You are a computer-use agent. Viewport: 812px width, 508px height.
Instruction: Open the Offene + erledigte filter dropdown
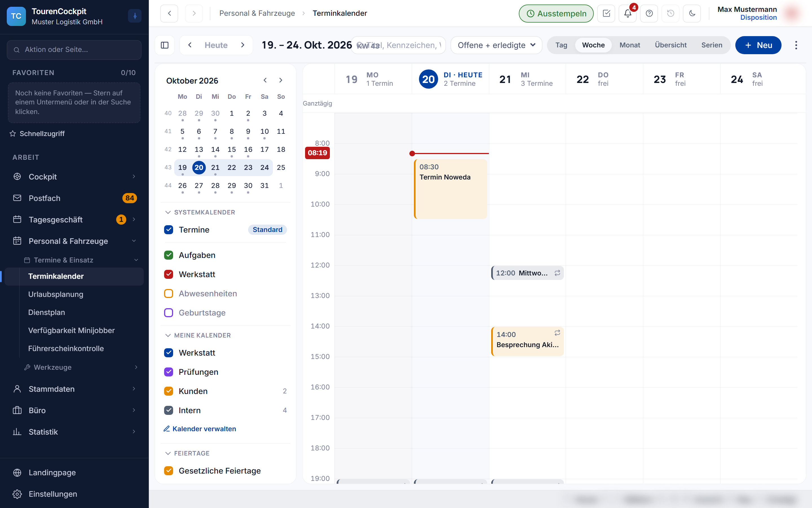point(496,45)
